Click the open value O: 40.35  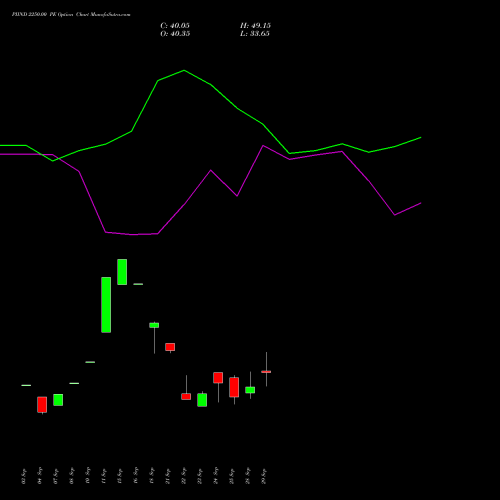(175, 34)
